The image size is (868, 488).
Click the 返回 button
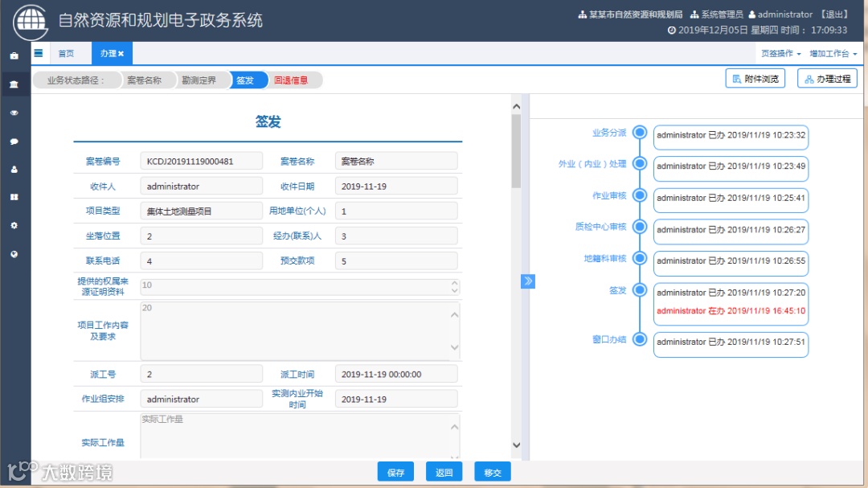[444, 472]
